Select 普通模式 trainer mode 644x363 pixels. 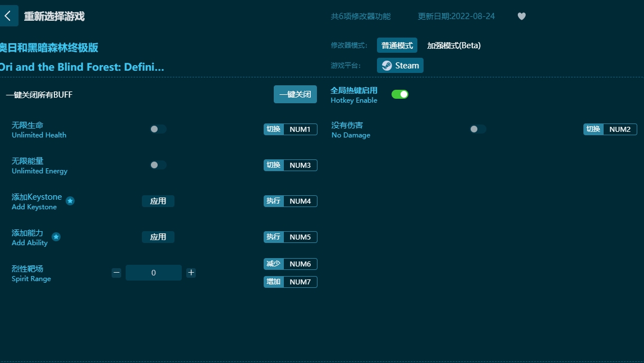[x=397, y=45]
